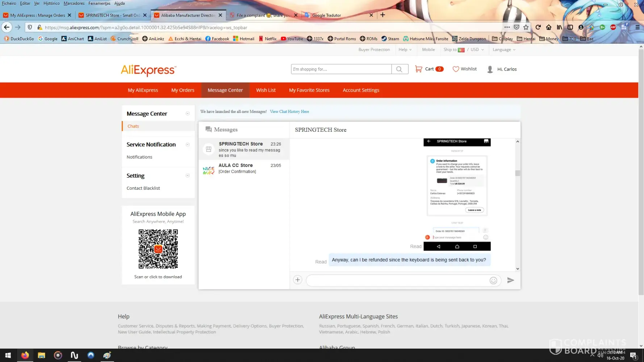Open Contact Blacklist setting
This screenshot has height=362, width=644.
tap(143, 188)
